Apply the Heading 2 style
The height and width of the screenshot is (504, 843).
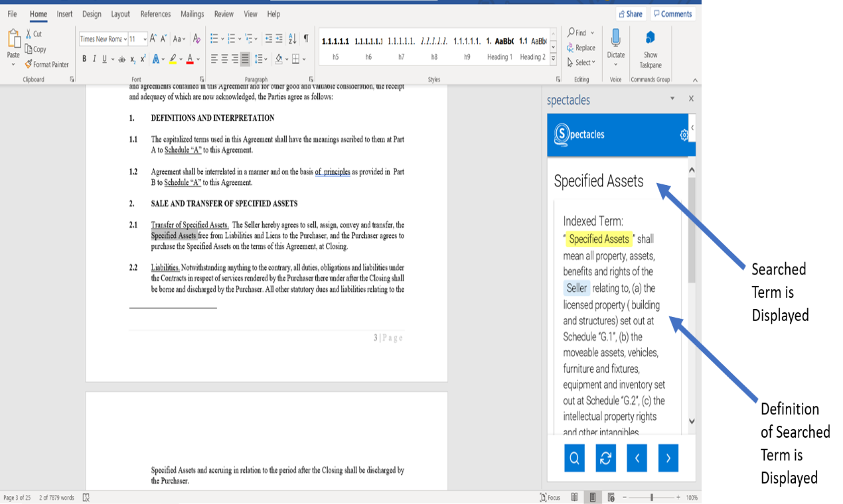point(532,48)
